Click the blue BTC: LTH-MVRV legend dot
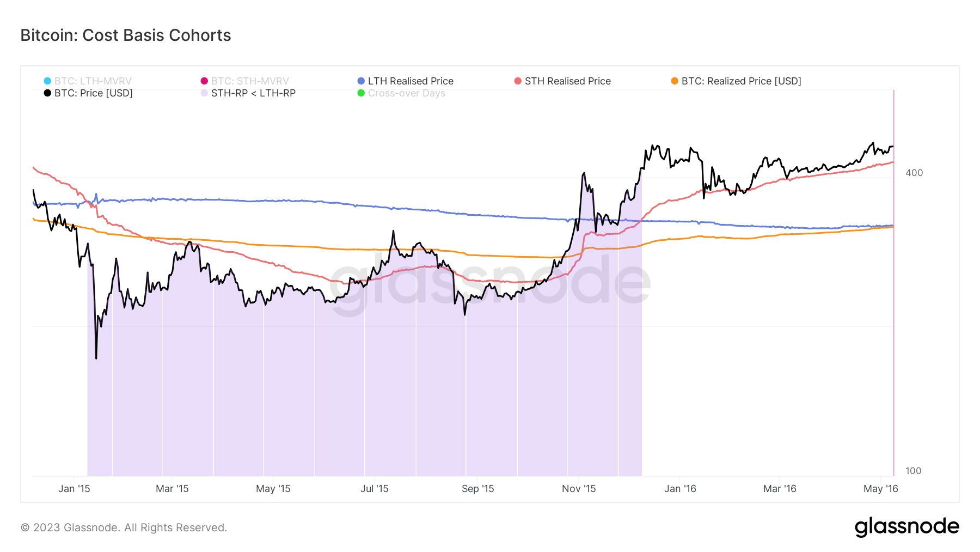 47,81
